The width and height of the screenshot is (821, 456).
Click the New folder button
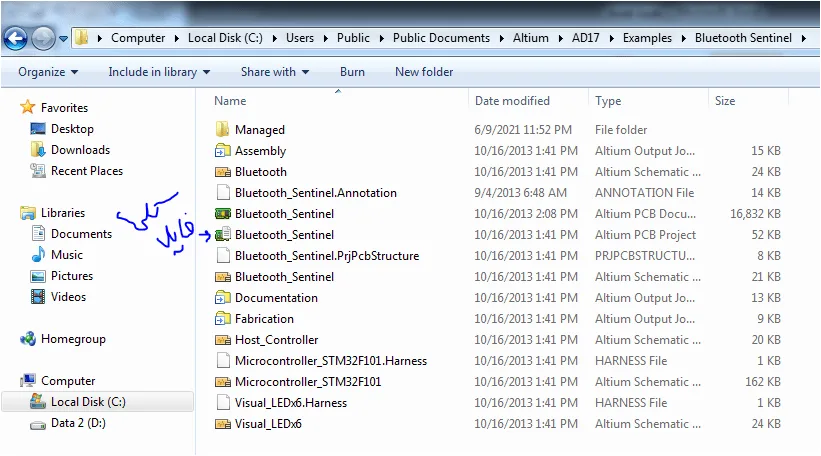pyautogui.click(x=424, y=72)
